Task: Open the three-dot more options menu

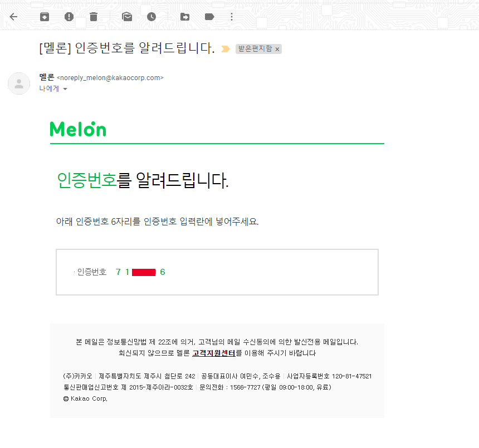Action: (x=232, y=17)
